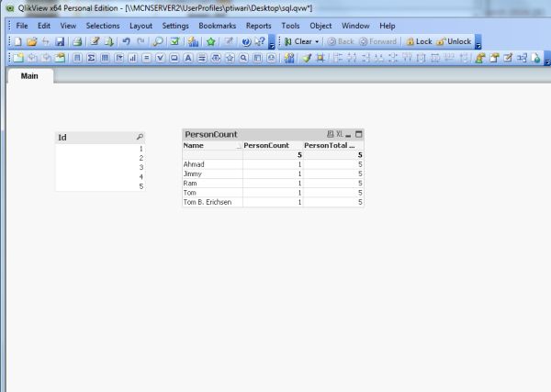551x392 pixels.
Task: Open the File menu
Action: tap(22, 26)
